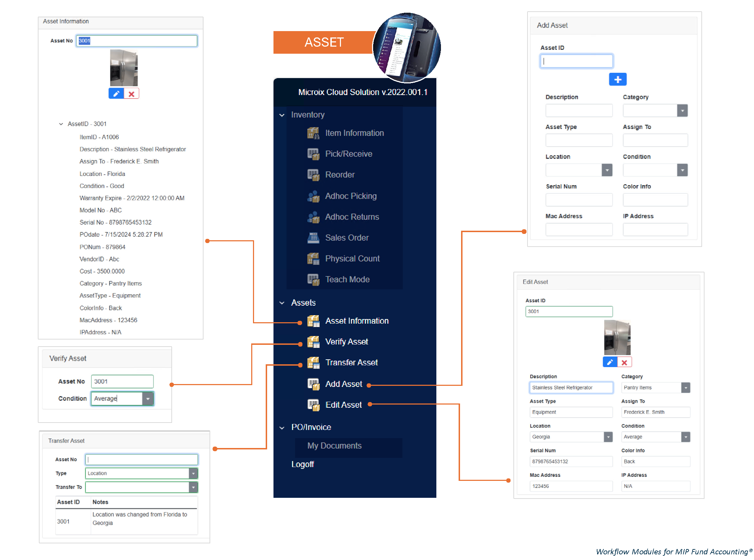This screenshot has width=754, height=560.
Task: Open Location dropdown showing Georgia
Action: pyautogui.click(x=608, y=437)
